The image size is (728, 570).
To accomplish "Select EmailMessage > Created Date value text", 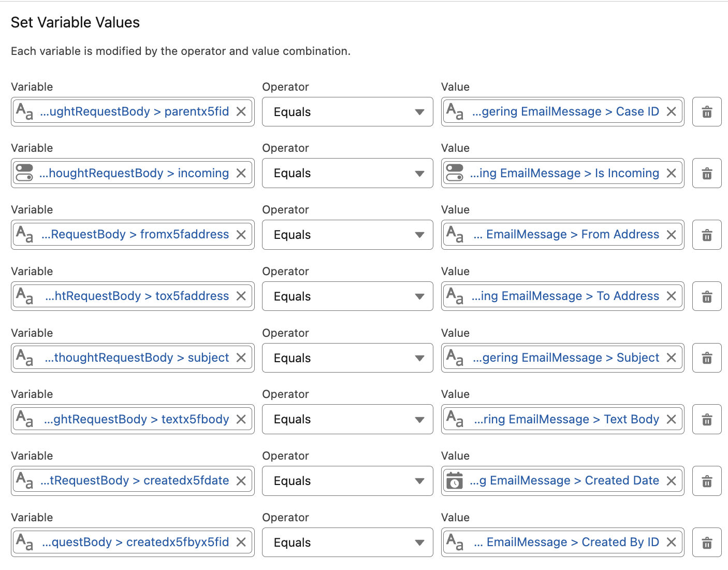I will (x=564, y=481).
